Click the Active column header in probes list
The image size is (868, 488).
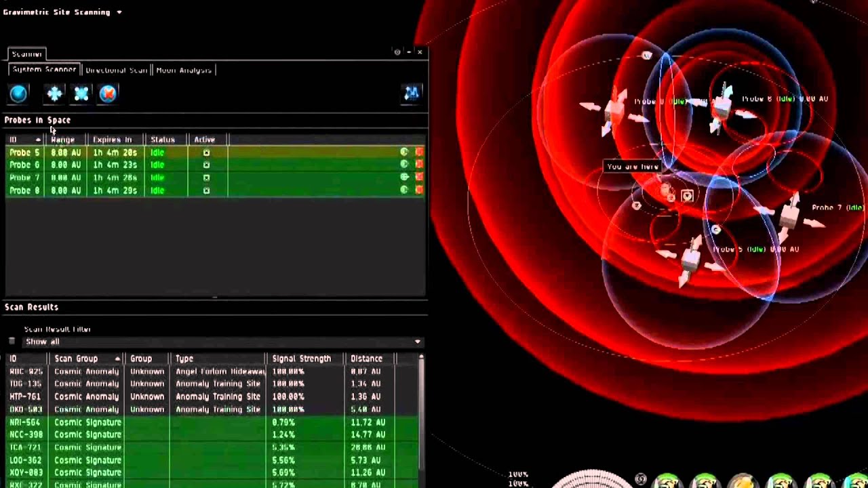tap(208, 140)
